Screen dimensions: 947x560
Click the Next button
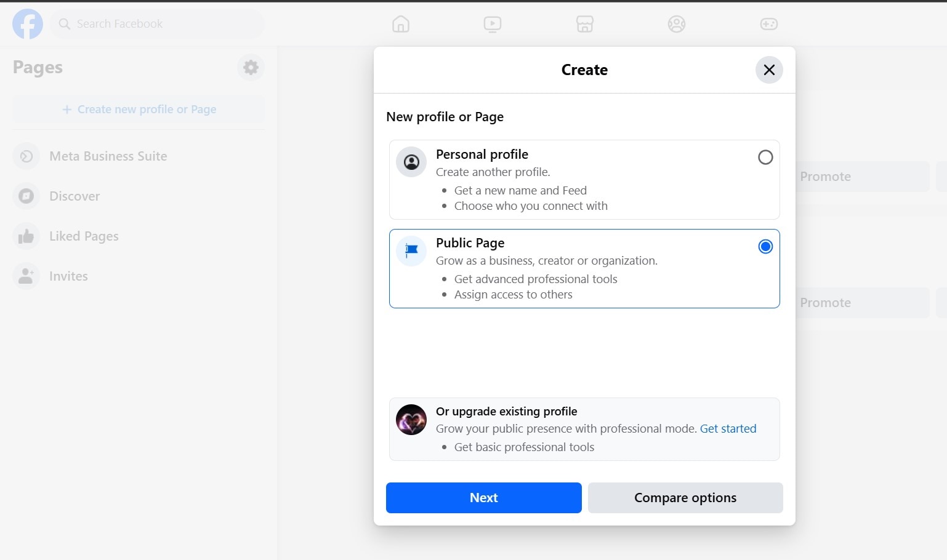pyautogui.click(x=484, y=498)
